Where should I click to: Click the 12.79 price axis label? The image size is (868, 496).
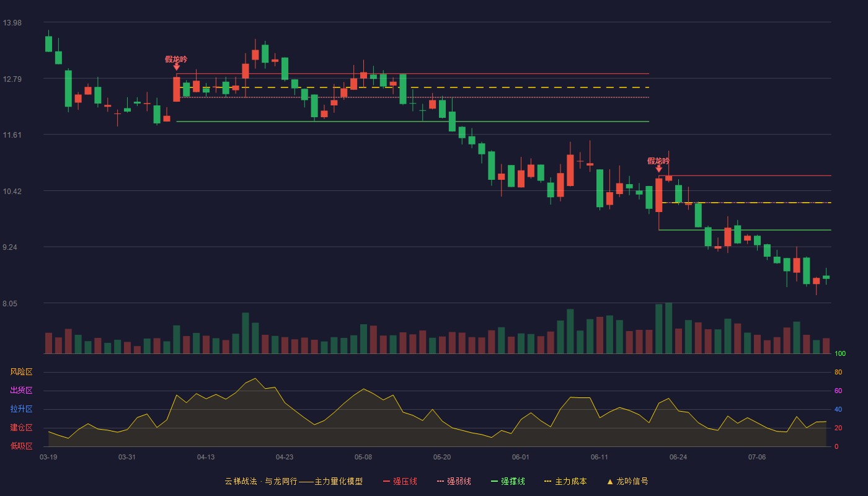click(12, 79)
